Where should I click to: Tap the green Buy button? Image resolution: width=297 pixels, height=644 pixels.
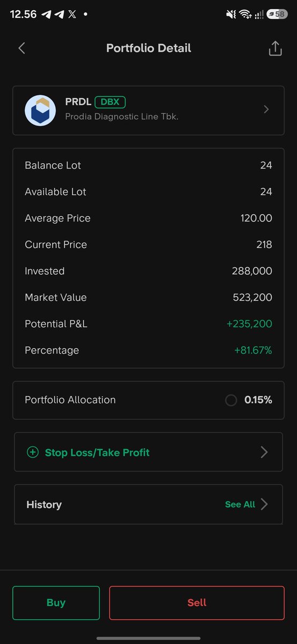tap(56, 603)
